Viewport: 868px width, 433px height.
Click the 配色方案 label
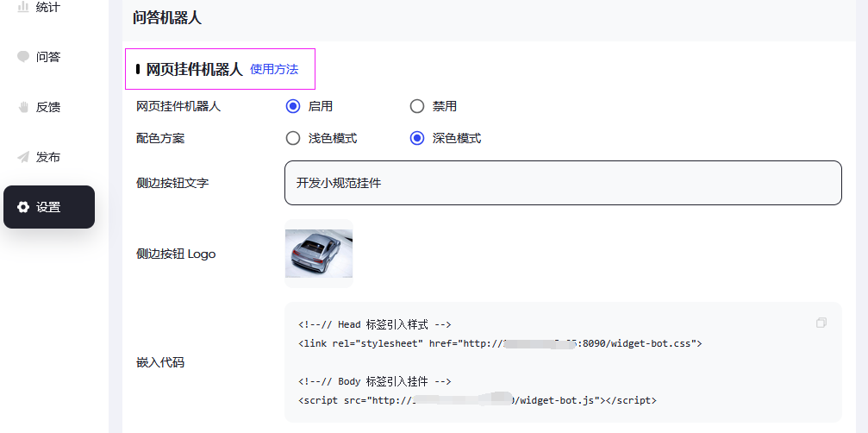pos(160,138)
